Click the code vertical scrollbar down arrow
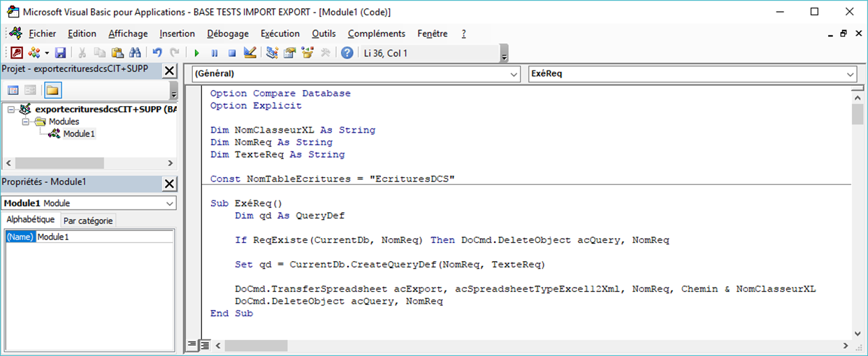The image size is (868, 356). [x=858, y=334]
